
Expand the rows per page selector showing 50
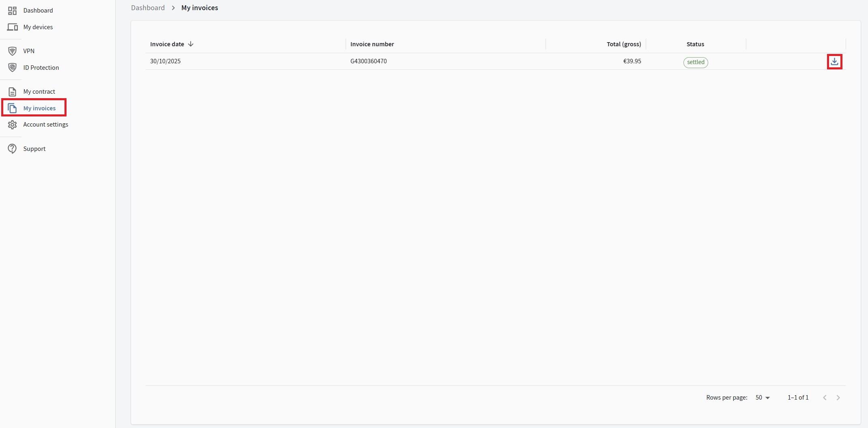tap(763, 398)
